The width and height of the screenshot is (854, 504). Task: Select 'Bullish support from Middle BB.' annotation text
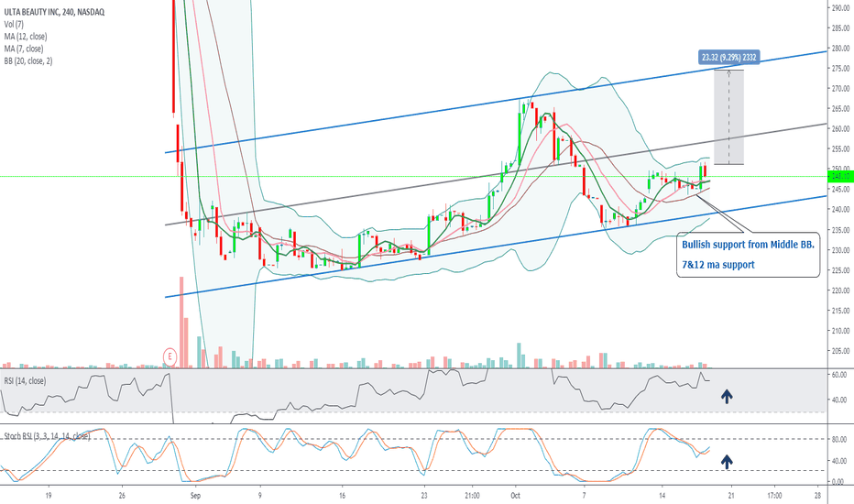(x=748, y=245)
